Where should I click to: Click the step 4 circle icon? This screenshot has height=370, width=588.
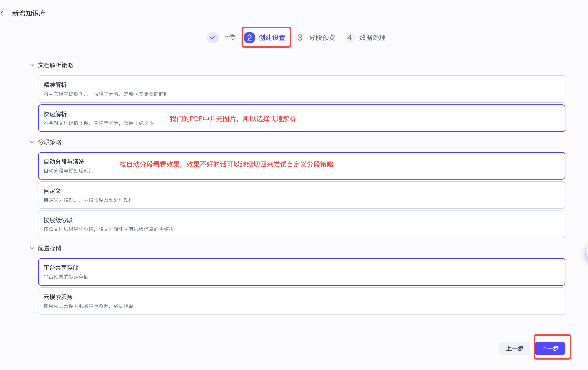tap(350, 38)
